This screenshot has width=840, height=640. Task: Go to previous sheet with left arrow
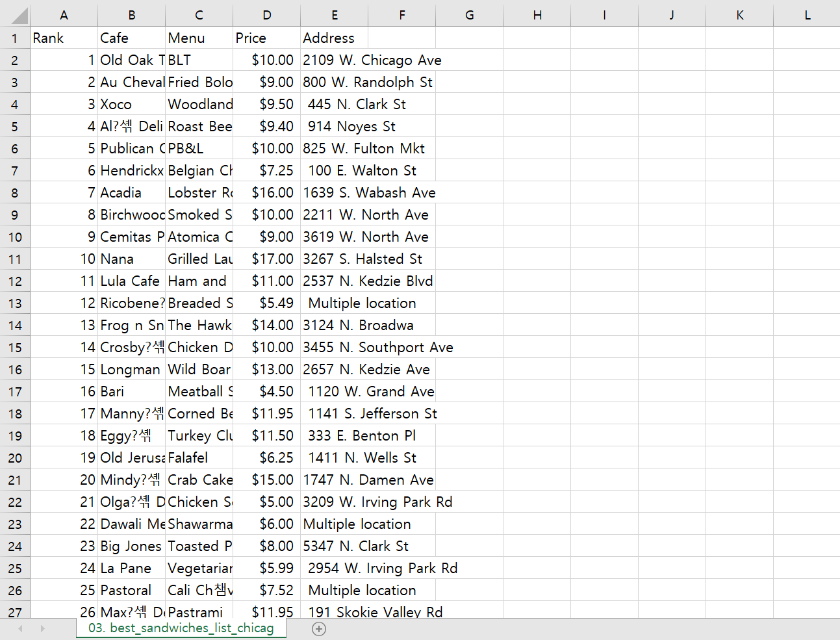(x=21, y=628)
